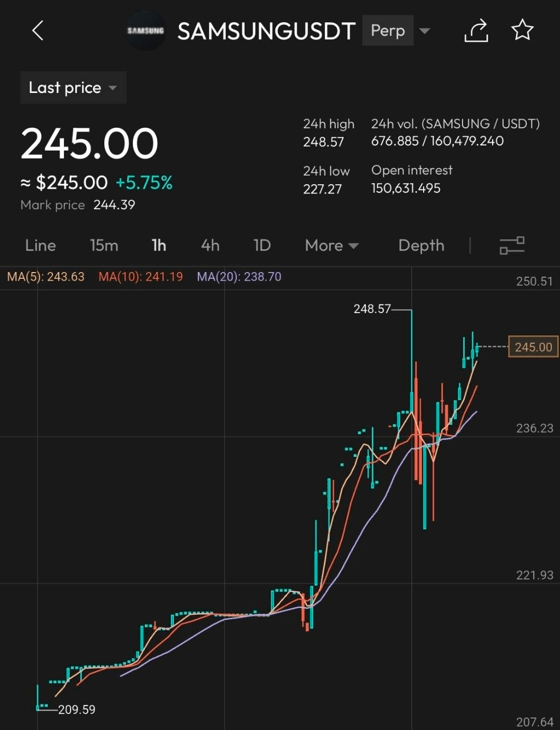Viewport: 560px width, 730px height.
Task: Open the Perp contract type dropdown
Action: click(x=397, y=31)
